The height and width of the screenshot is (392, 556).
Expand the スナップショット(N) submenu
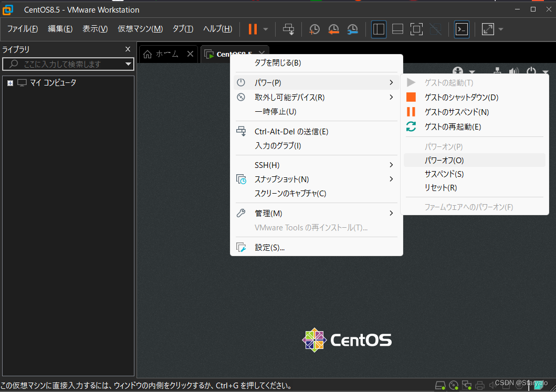point(316,179)
